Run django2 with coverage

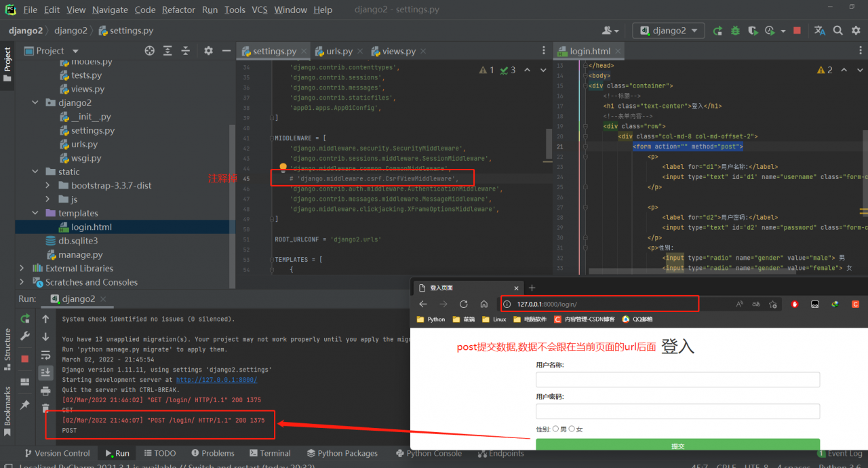coord(752,31)
